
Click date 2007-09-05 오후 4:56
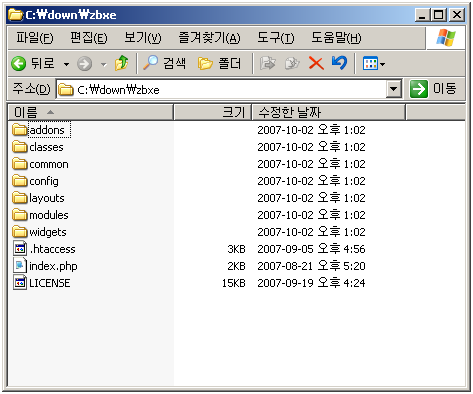coord(311,249)
